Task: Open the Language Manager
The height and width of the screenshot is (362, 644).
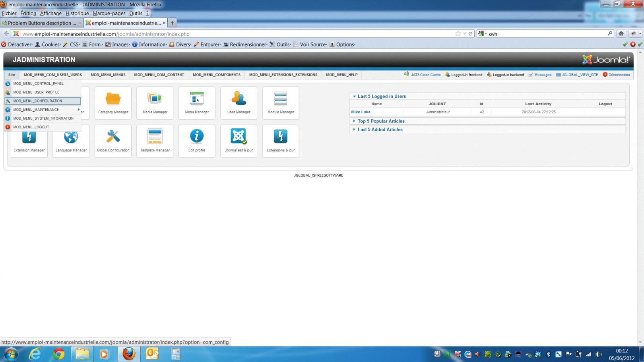Action: coord(71,141)
